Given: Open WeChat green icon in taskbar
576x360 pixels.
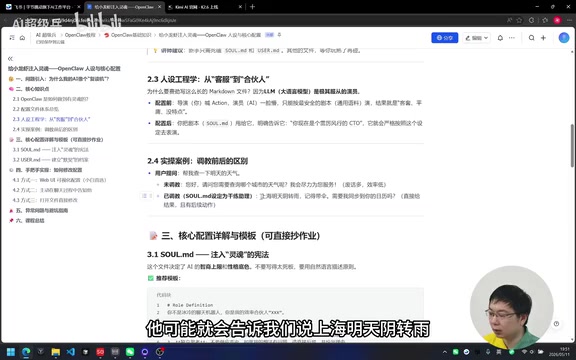Looking at the screenshot, I should point(130,352).
